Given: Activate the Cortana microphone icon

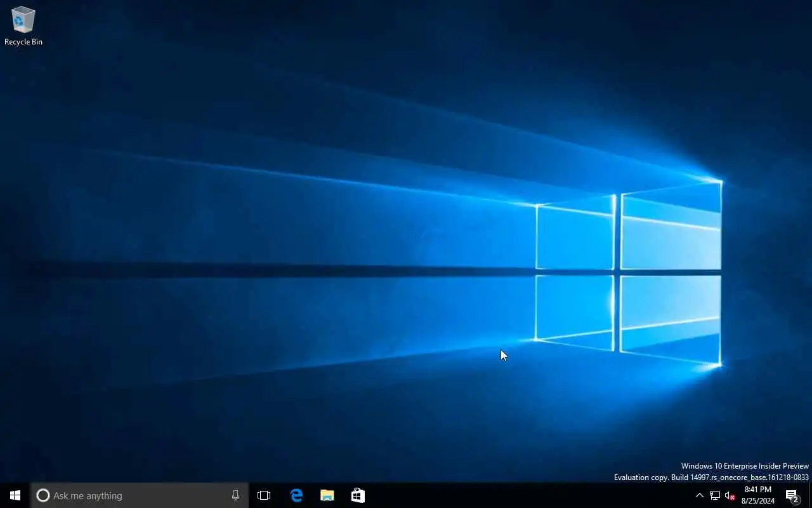Looking at the screenshot, I should 235,495.
